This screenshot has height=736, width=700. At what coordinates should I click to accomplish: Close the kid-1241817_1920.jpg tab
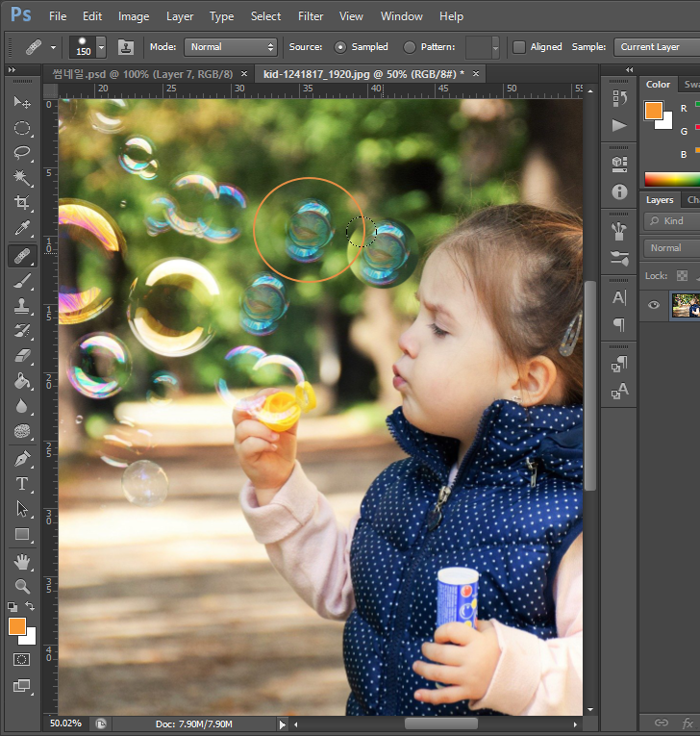pos(476,74)
